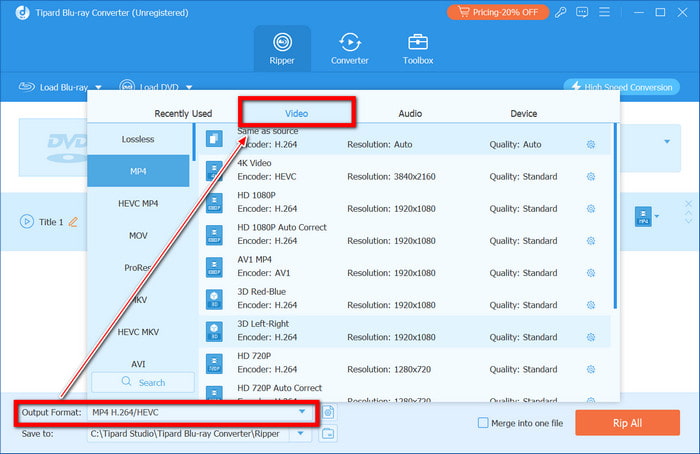Select the Recently Used tab
The height and width of the screenshot is (454, 700).
coord(183,113)
